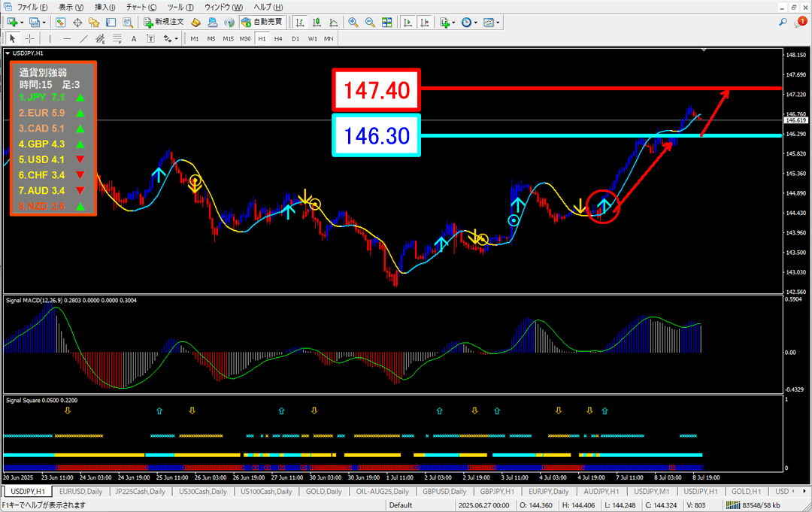Viewport: 812px width, 512px height.
Task: Zoom in the chart with magnifier plus
Action: pyautogui.click(x=353, y=23)
